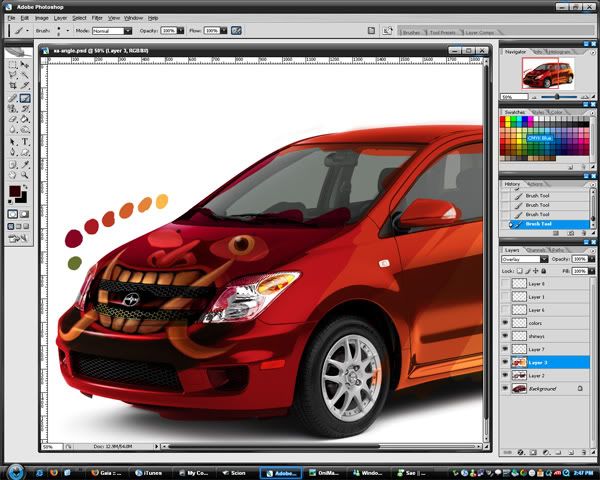Select the highlighted Brush tool in toolbox
The width and height of the screenshot is (600, 480).
click(x=25, y=98)
